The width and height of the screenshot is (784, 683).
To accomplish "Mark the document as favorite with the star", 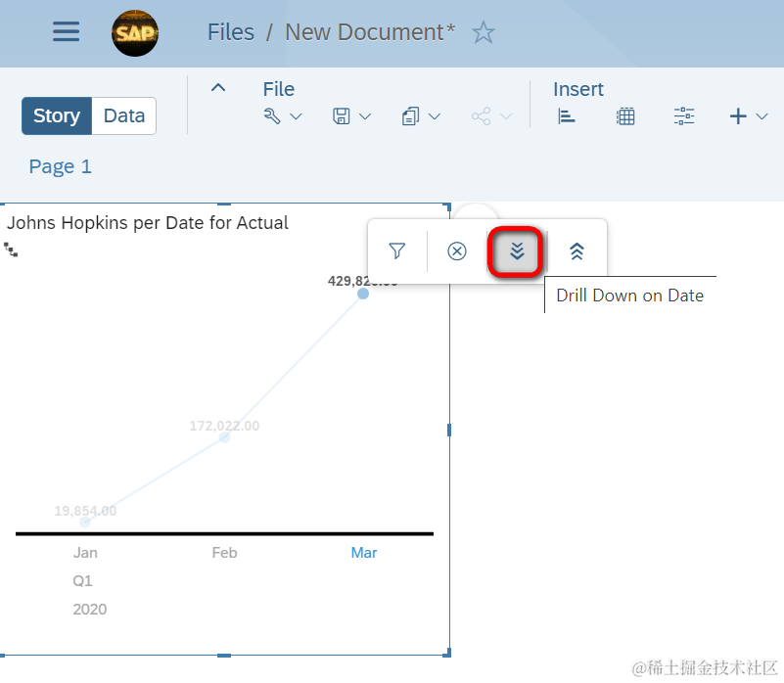I will pos(483,32).
